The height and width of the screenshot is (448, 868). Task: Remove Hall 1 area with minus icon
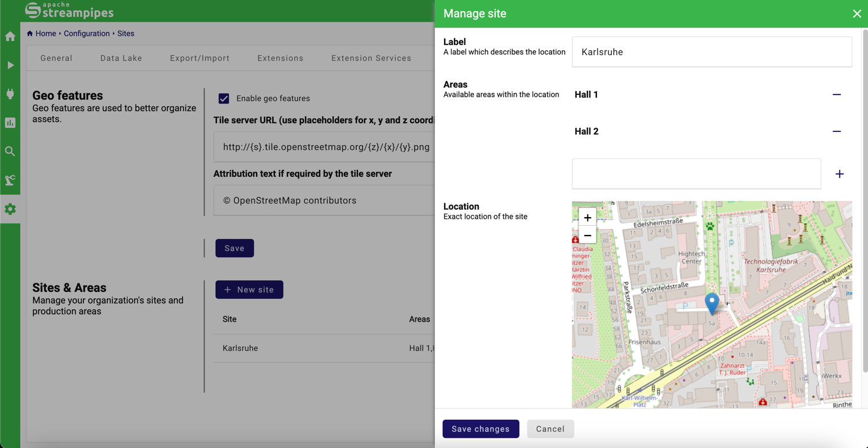(x=836, y=94)
